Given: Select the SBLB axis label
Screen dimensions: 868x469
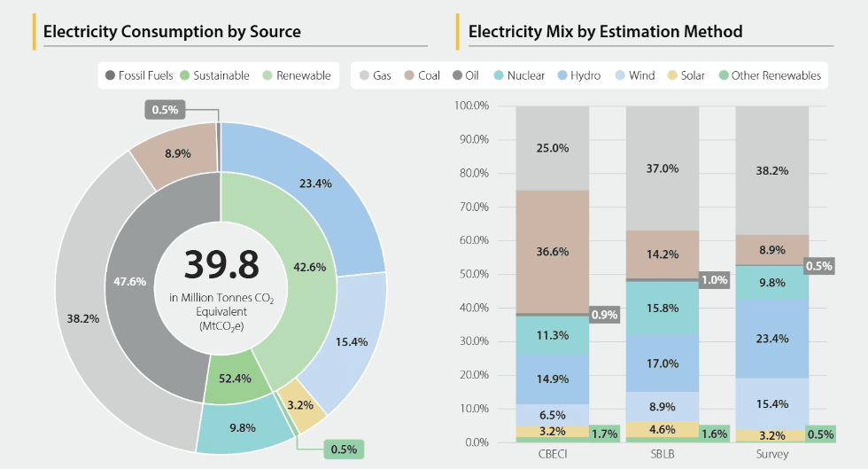Looking at the screenshot, I should tap(663, 454).
